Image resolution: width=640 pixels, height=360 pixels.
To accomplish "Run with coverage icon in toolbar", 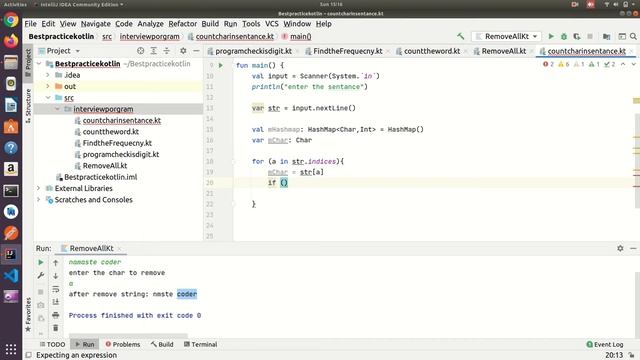I will click(577, 36).
